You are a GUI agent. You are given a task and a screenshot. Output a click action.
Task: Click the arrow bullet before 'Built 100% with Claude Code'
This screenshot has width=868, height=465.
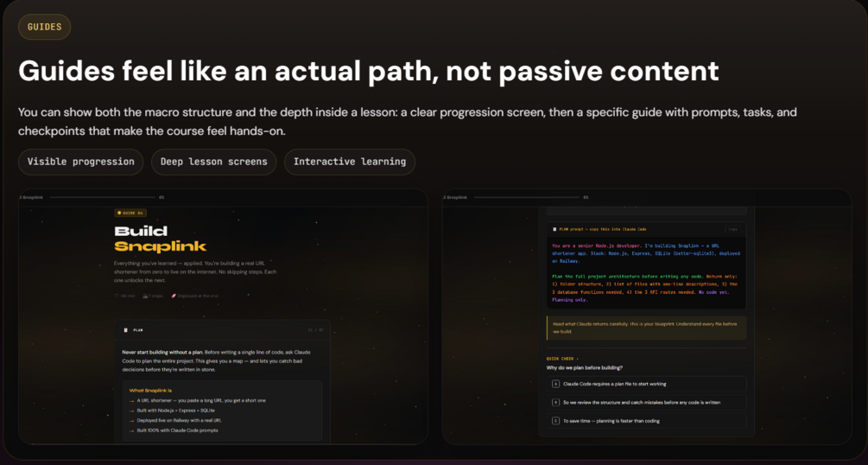tap(132, 430)
